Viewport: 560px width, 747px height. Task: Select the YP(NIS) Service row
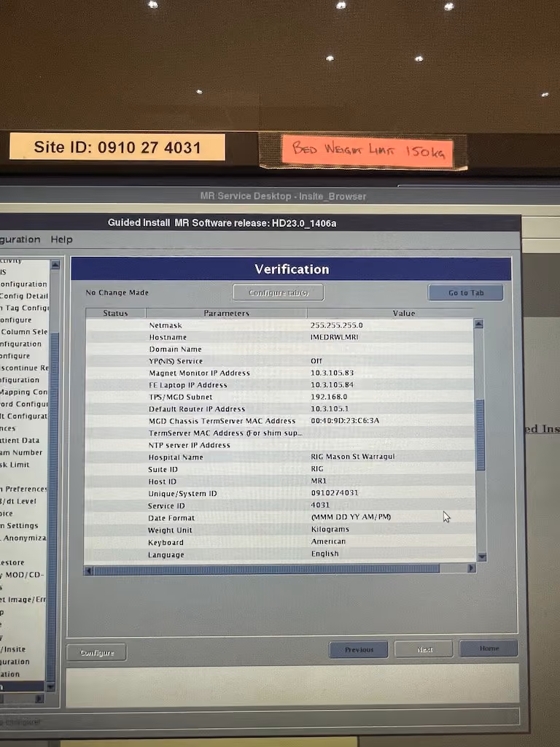(280, 360)
